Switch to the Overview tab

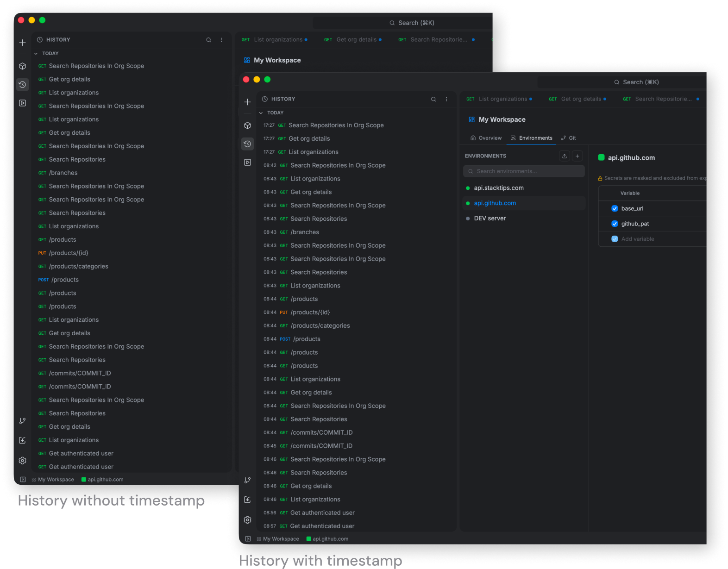pyautogui.click(x=486, y=138)
